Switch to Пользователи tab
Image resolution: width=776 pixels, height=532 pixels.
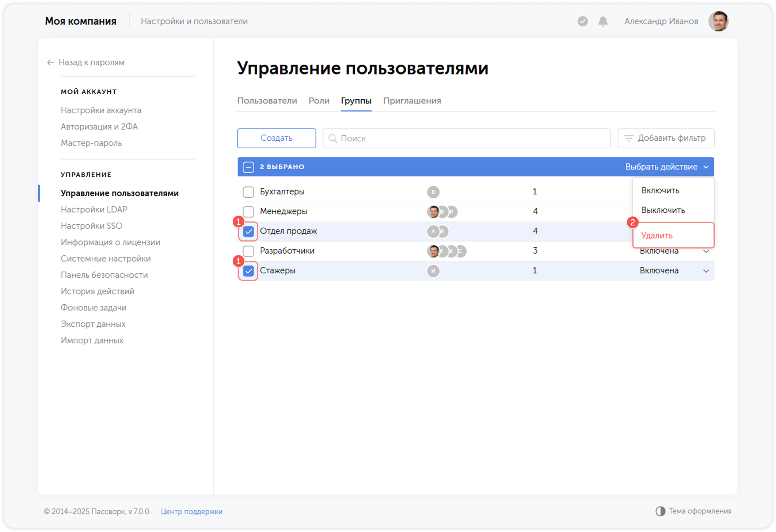tap(267, 101)
